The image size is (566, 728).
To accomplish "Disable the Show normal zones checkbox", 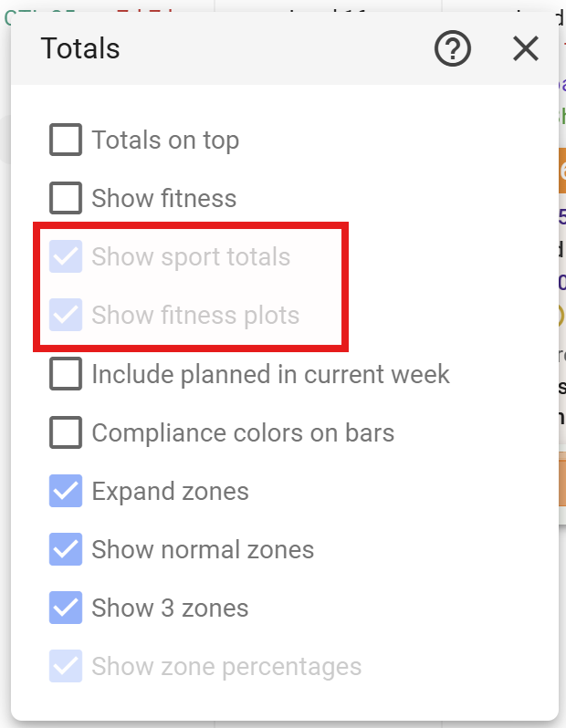I will 66,549.
